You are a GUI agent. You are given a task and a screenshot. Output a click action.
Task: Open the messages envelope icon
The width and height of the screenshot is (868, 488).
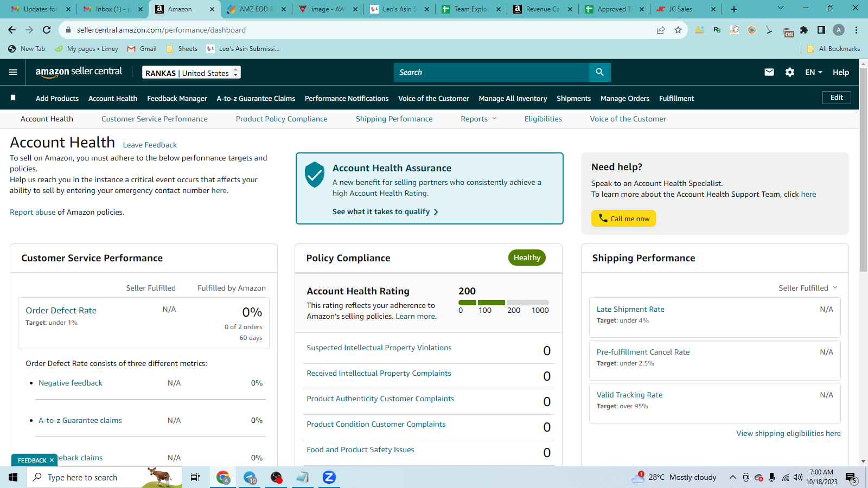pos(769,72)
